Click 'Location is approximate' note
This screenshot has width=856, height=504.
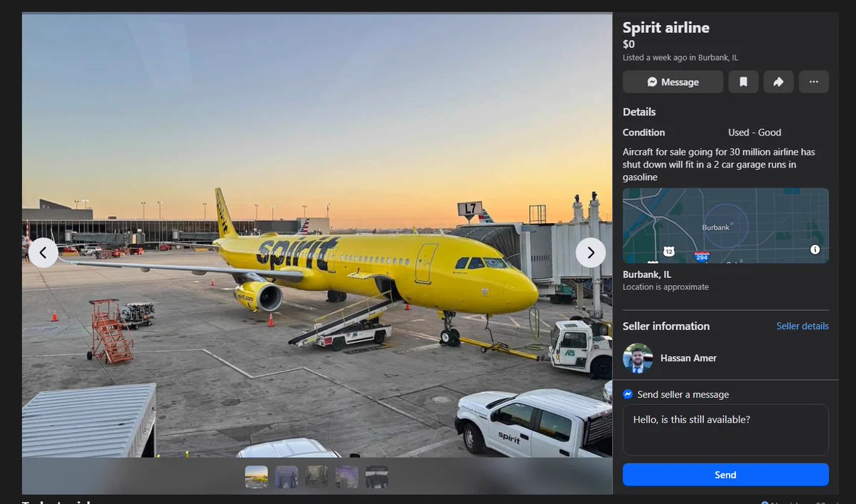[666, 287]
